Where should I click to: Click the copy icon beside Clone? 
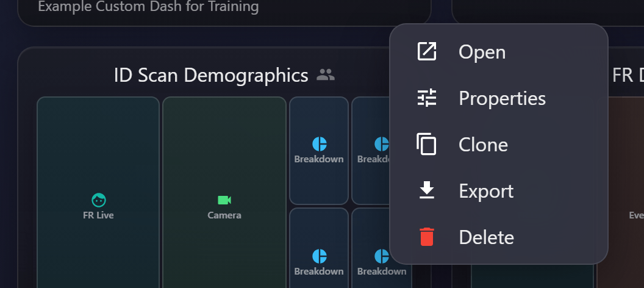pos(427,144)
